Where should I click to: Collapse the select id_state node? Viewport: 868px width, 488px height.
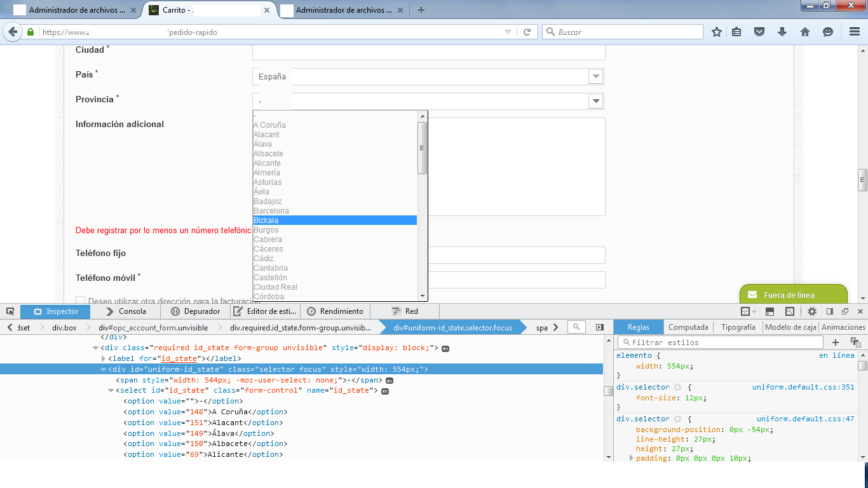point(111,390)
